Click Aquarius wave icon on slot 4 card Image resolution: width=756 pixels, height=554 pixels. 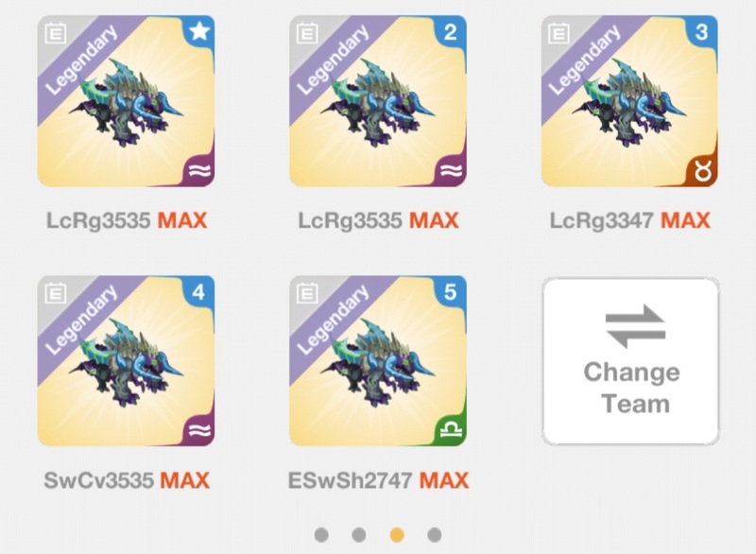tap(199, 429)
